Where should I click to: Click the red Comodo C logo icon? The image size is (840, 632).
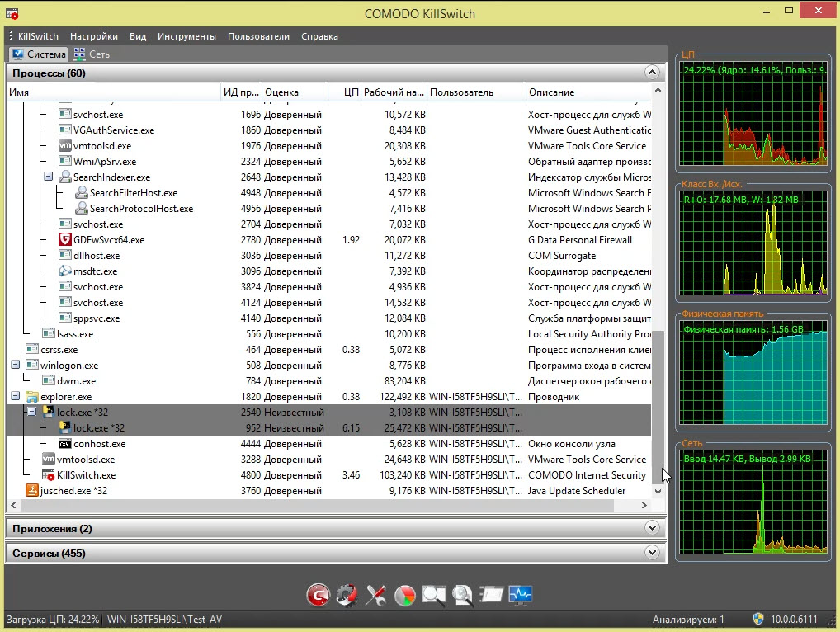click(x=318, y=594)
